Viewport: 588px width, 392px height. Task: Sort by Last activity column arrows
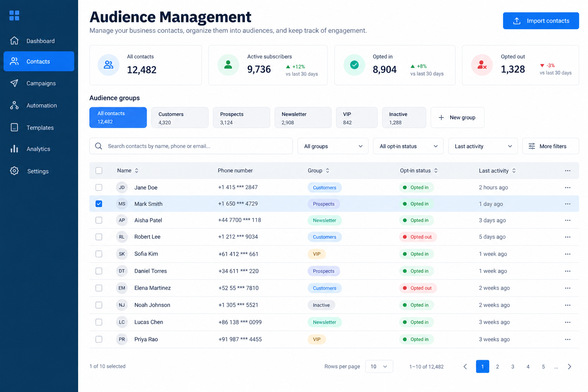514,171
